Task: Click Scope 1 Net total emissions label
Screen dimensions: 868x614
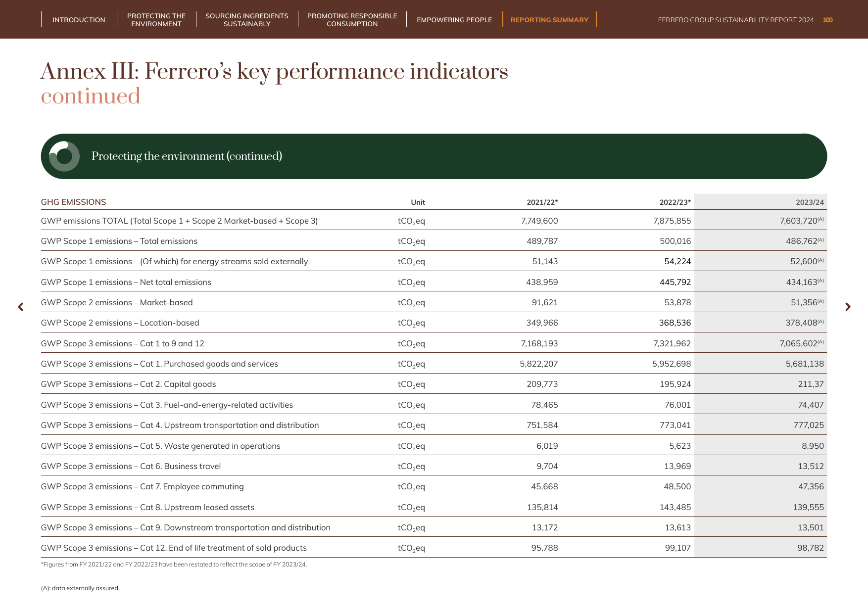Action: 126,282
